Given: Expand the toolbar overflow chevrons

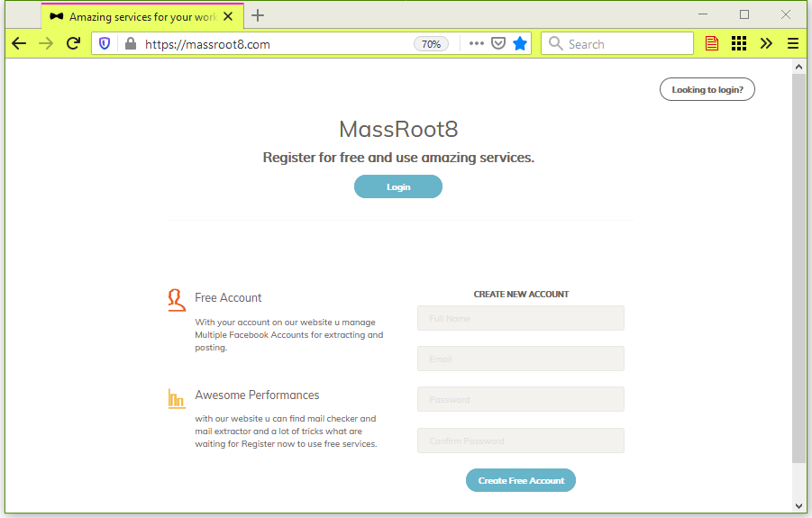Looking at the screenshot, I should click(766, 43).
